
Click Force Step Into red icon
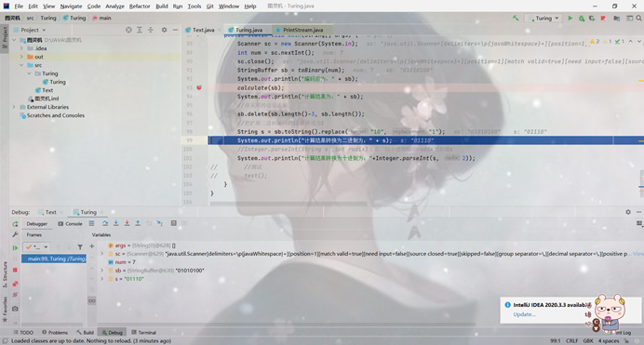127,223
